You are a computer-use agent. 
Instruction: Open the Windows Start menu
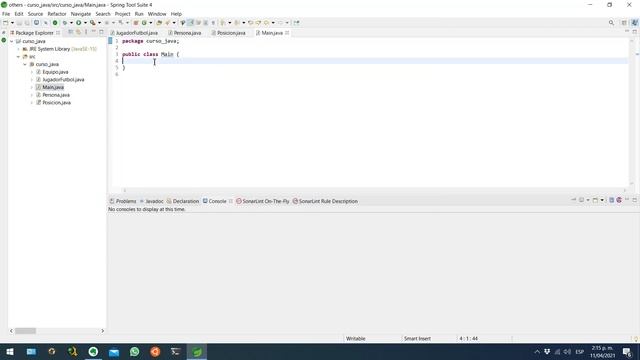pos(10,352)
